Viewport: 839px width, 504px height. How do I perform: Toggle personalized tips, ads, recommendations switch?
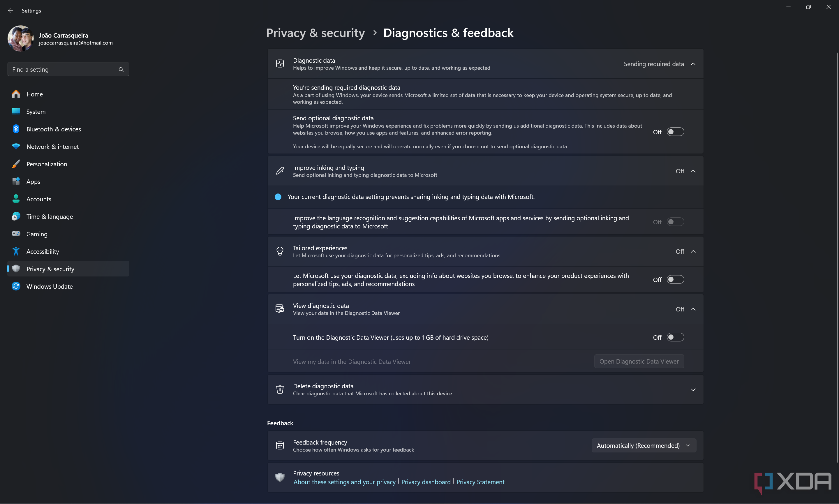pyautogui.click(x=675, y=279)
